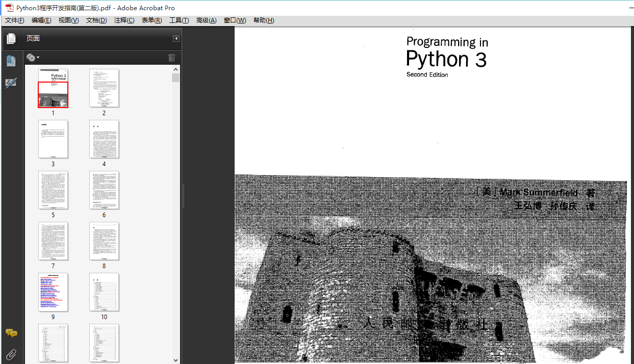This screenshot has width=634, height=364.
Task: Open the Comments panel icon
Action: tap(11, 333)
